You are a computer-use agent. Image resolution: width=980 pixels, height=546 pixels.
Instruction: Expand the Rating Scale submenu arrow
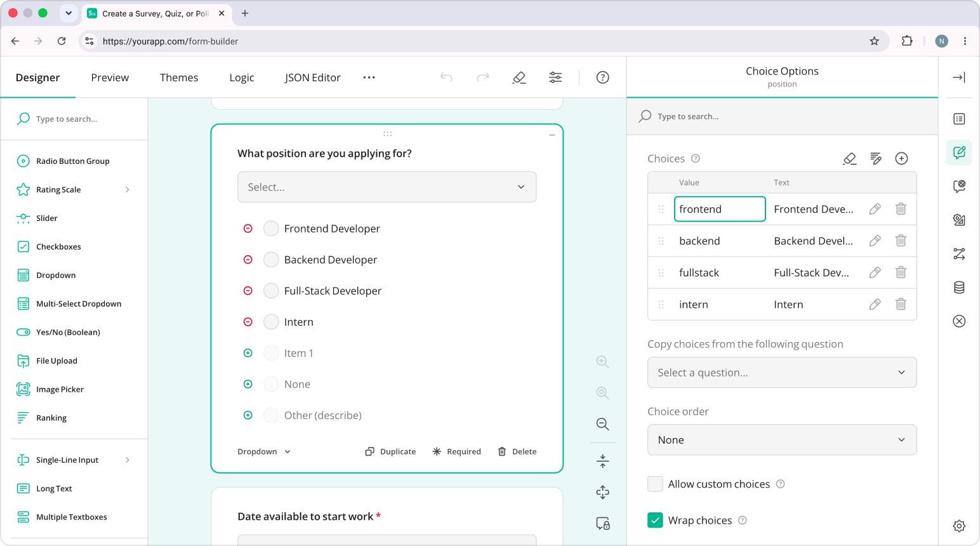(128, 190)
